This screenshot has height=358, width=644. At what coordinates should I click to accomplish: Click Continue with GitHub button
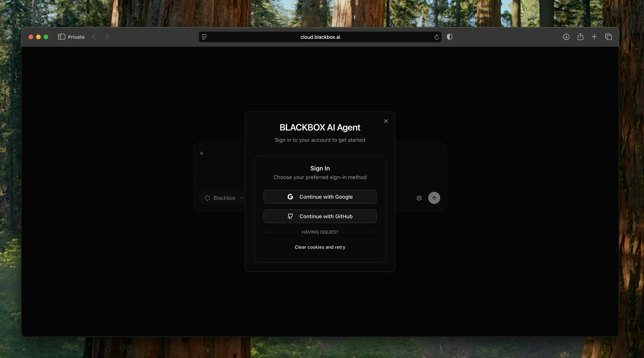point(320,216)
